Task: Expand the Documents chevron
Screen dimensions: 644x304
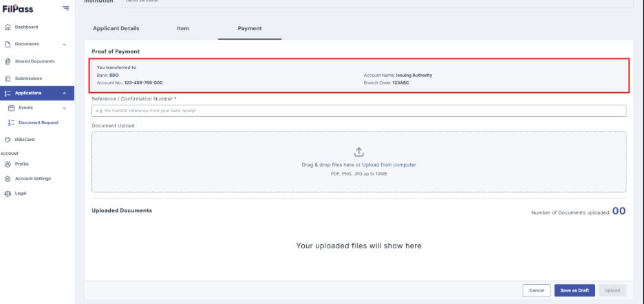Action: (64, 45)
